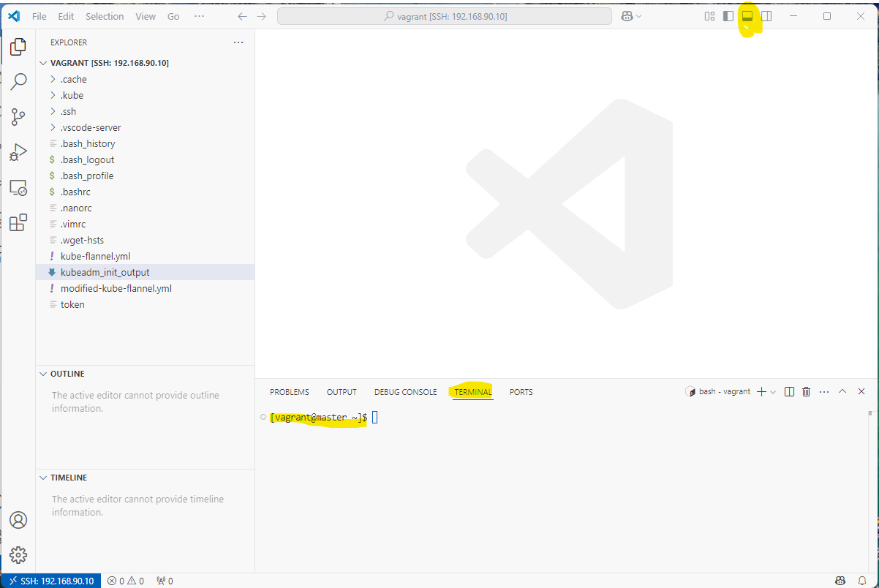Image resolution: width=879 pixels, height=588 pixels.
Task: Open the Extensions view
Action: coord(18,222)
